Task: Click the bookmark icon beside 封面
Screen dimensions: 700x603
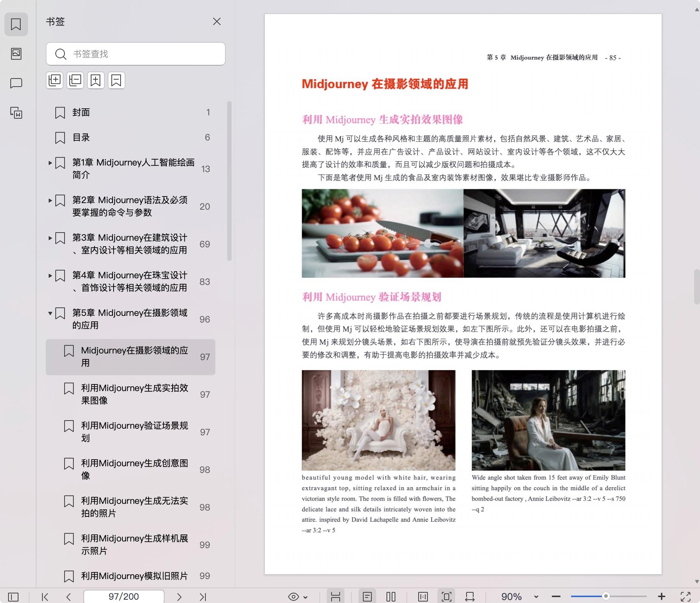Action: [x=60, y=113]
